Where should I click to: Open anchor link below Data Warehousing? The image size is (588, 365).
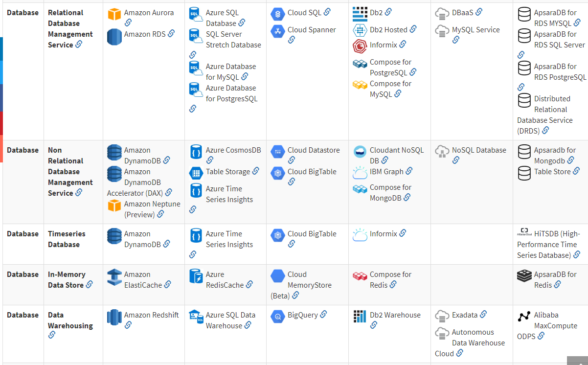click(x=52, y=335)
